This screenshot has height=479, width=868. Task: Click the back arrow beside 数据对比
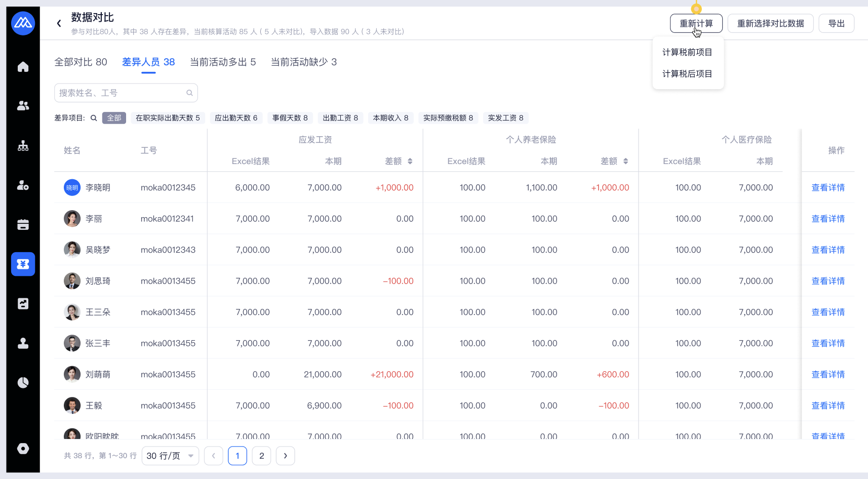point(59,23)
